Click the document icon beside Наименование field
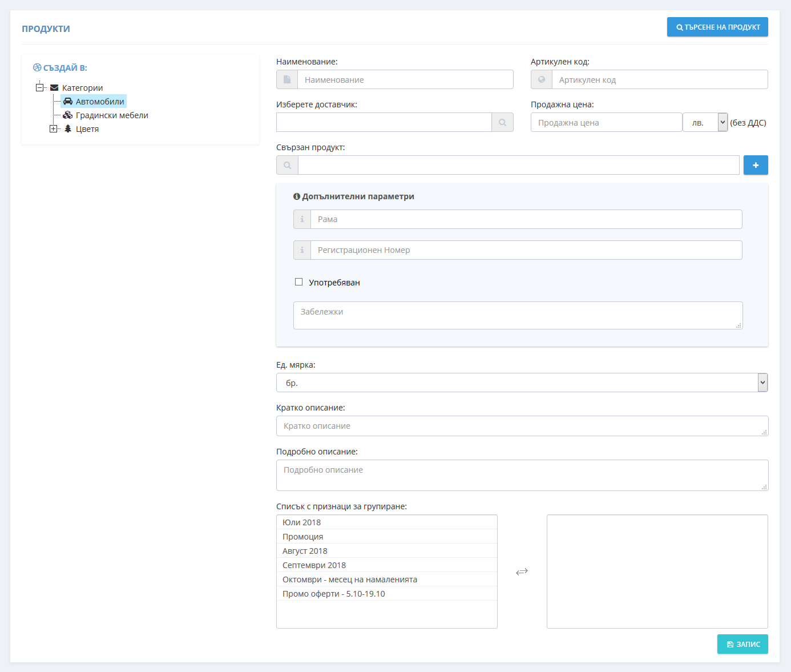Viewport: 791px width, 672px height. coord(287,79)
